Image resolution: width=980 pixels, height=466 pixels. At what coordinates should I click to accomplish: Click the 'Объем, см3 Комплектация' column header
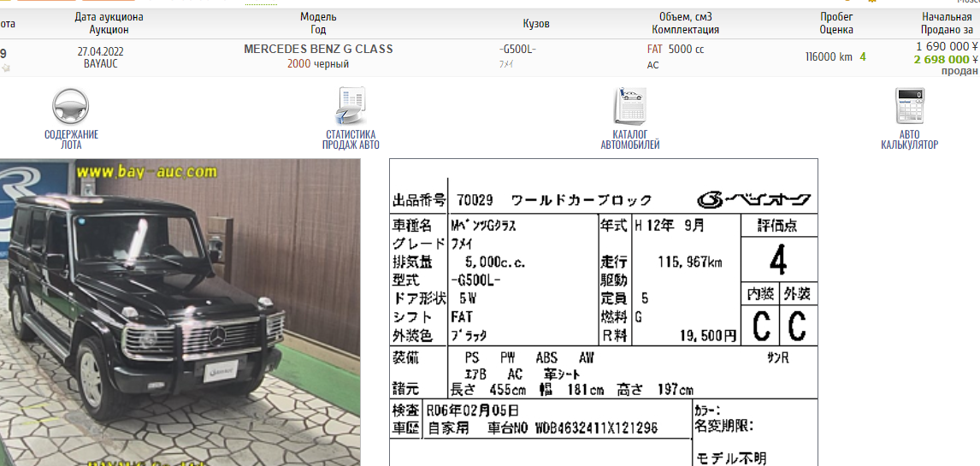pyautogui.click(x=686, y=23)
